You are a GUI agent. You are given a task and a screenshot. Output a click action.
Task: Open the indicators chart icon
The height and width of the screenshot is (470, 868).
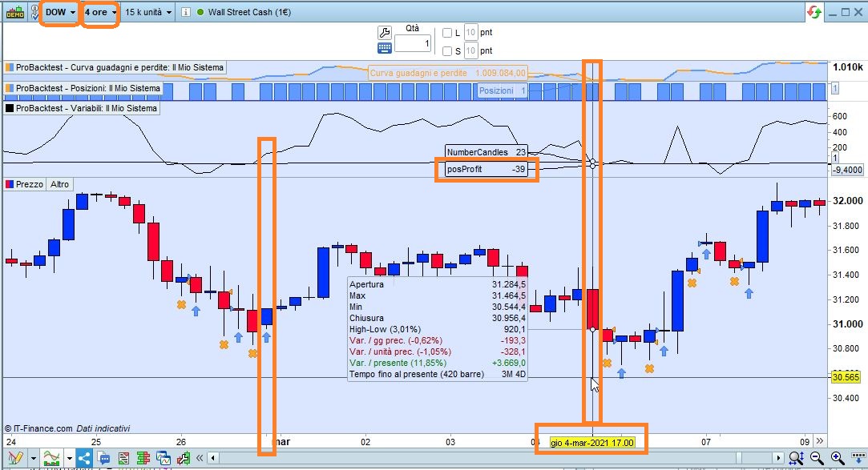click(x=51, y=458)
